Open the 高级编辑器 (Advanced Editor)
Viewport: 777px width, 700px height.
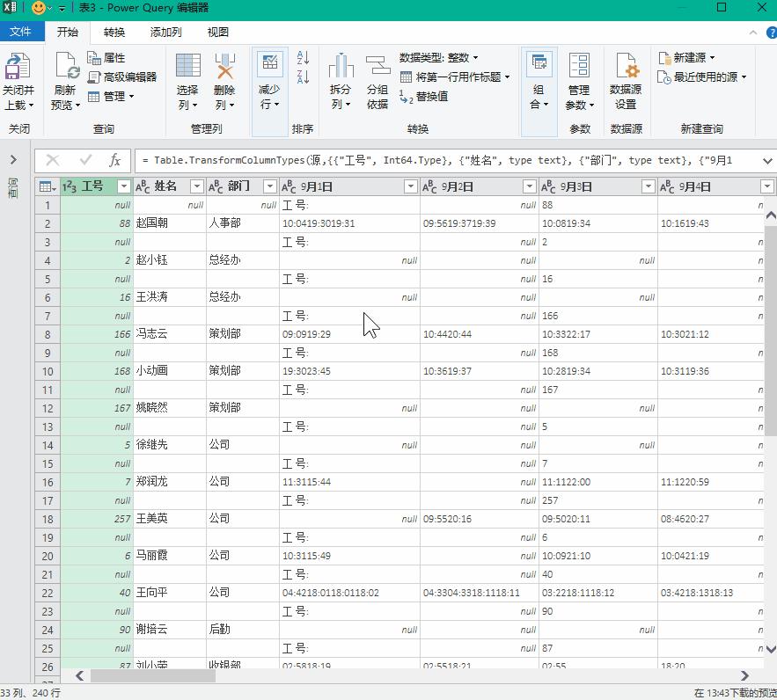(x=116, y=75)
